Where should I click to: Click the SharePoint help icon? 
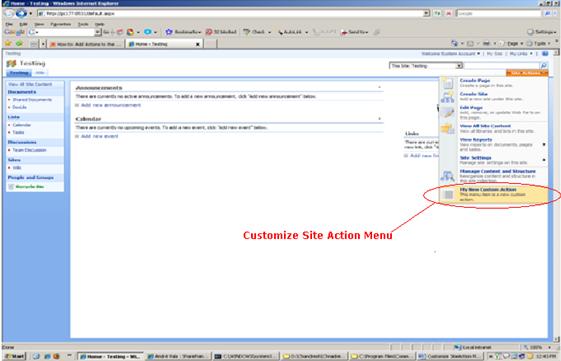[545, 54]
